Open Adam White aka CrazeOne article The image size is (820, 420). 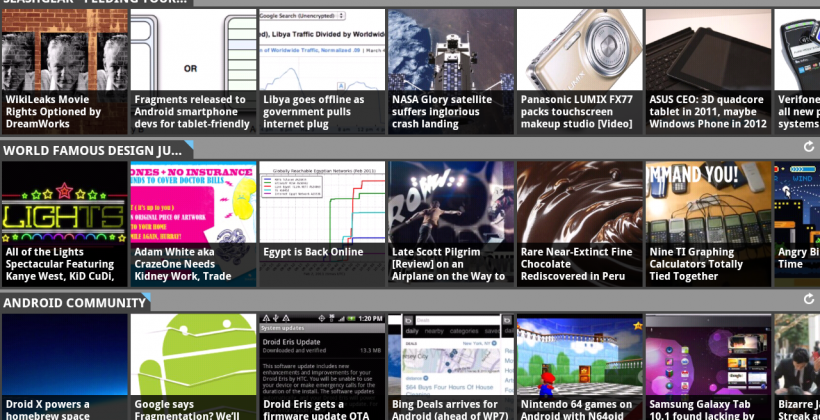(193, 224)
